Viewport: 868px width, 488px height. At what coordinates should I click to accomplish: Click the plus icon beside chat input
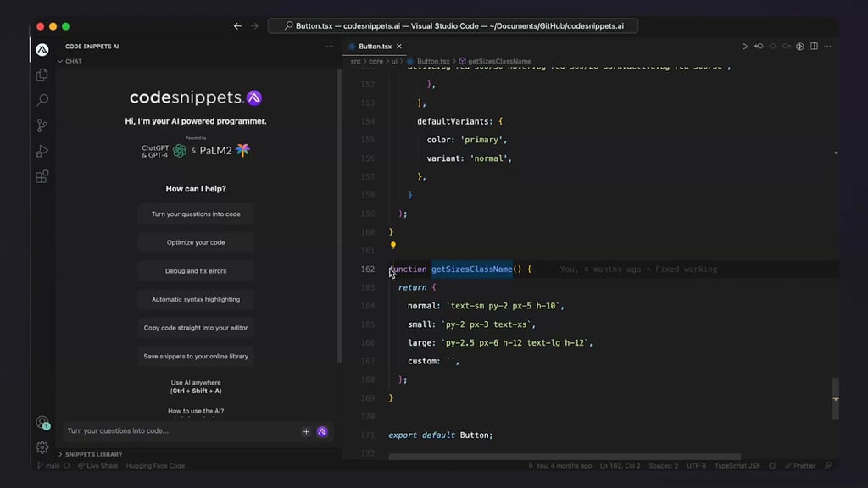[306, 431]
